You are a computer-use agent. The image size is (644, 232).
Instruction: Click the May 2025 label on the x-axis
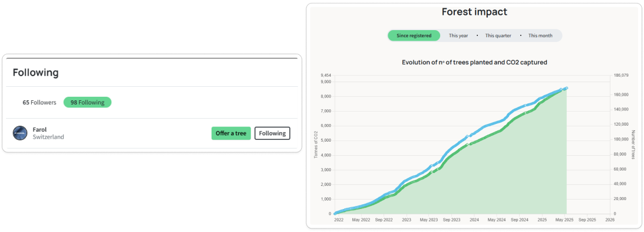tap(564, 220)
